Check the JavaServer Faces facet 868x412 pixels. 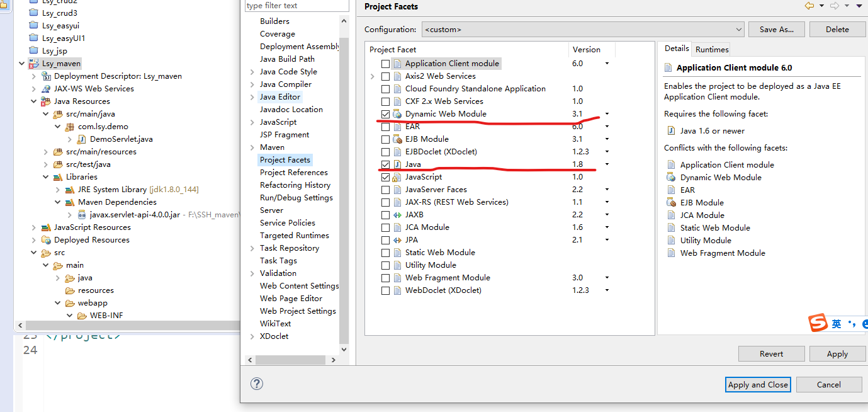click(x=385, y=190)
